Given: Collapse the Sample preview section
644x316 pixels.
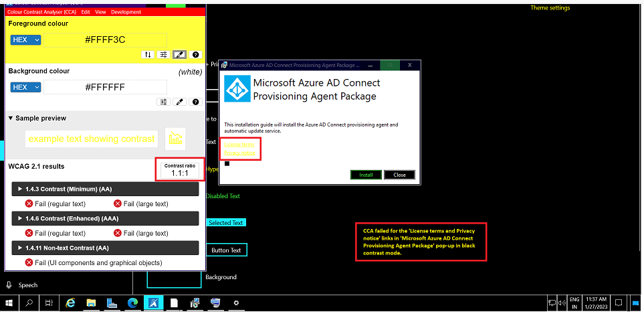Looking at the screenshot, I should click(37, 118).
